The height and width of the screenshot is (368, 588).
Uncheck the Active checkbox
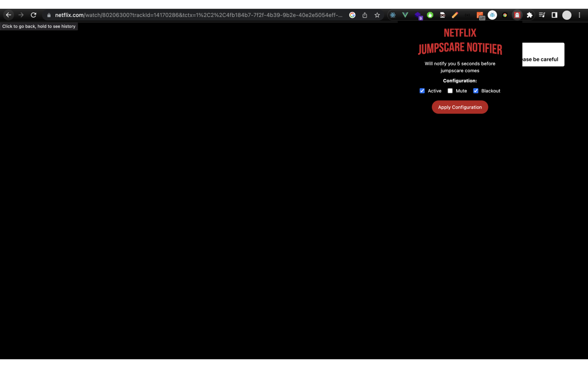[422, 91]
